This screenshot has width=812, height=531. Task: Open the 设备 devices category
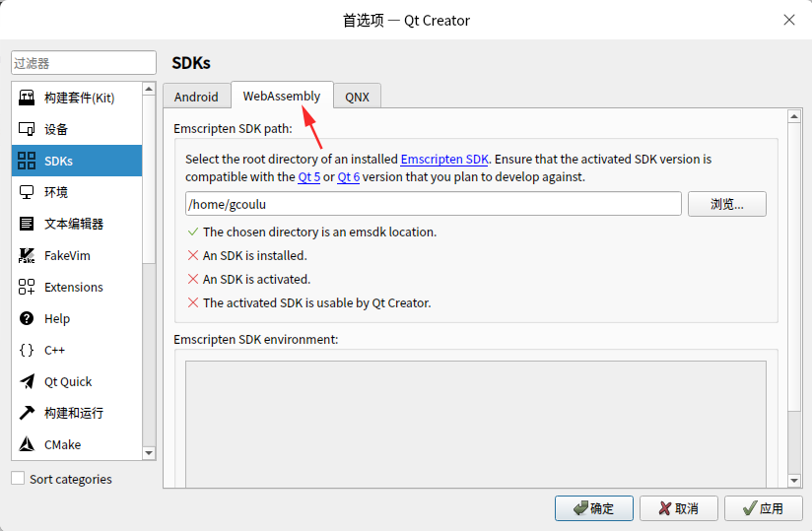coord(56,129)
